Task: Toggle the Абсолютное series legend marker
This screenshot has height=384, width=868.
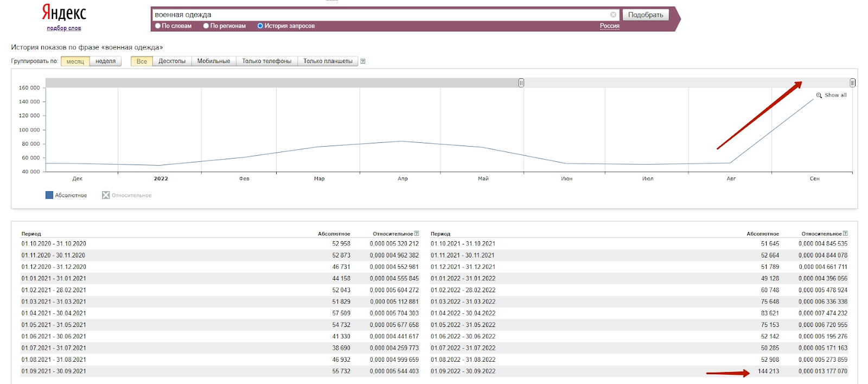Action: click(49, 195)
